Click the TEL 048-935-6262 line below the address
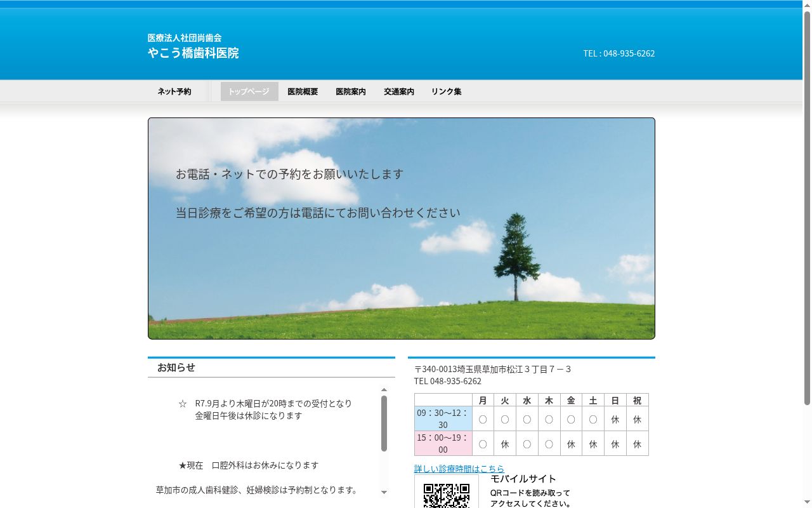Image resolution: width=812 pixels, height=508 pixels. (x=448, y=381)
